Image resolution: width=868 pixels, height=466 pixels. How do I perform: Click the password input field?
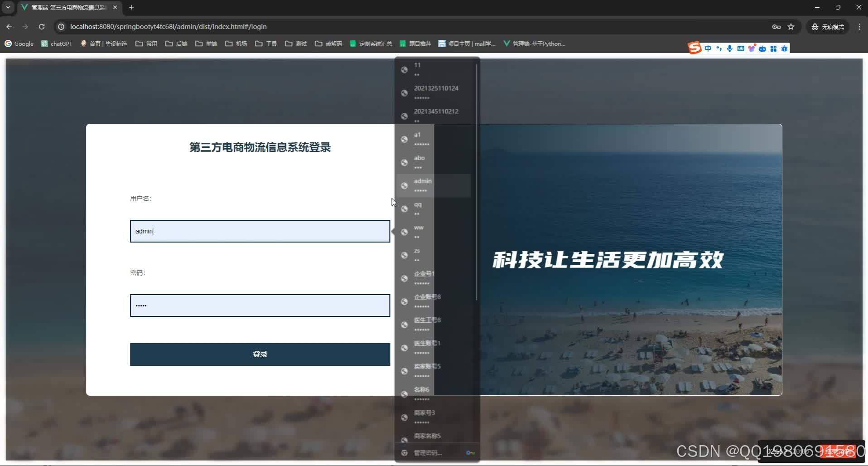coord(260,305)
